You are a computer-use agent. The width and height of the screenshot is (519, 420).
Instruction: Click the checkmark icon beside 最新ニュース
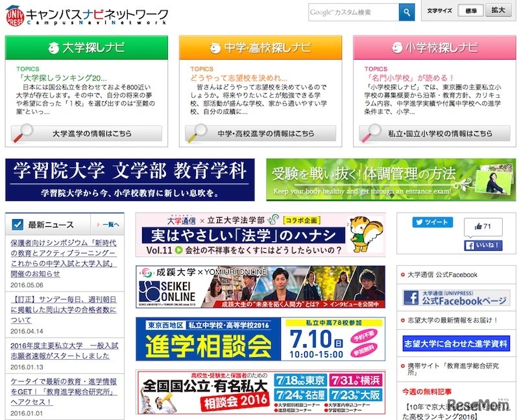click(x=18, y=224)
